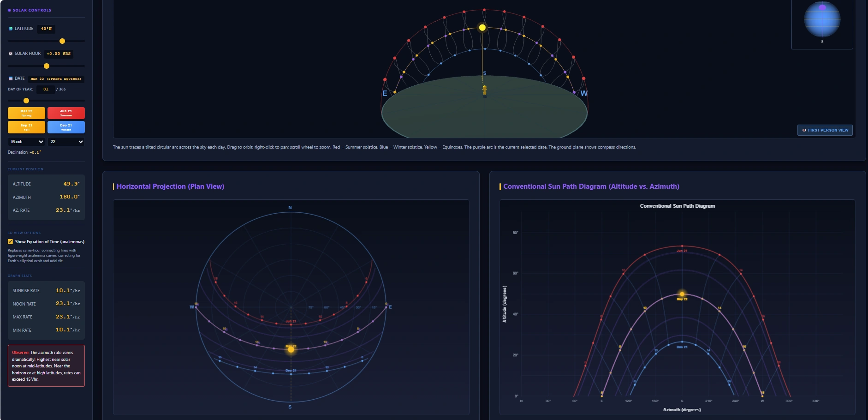Click the latitude value 40°N

click(x=46, y=29)
